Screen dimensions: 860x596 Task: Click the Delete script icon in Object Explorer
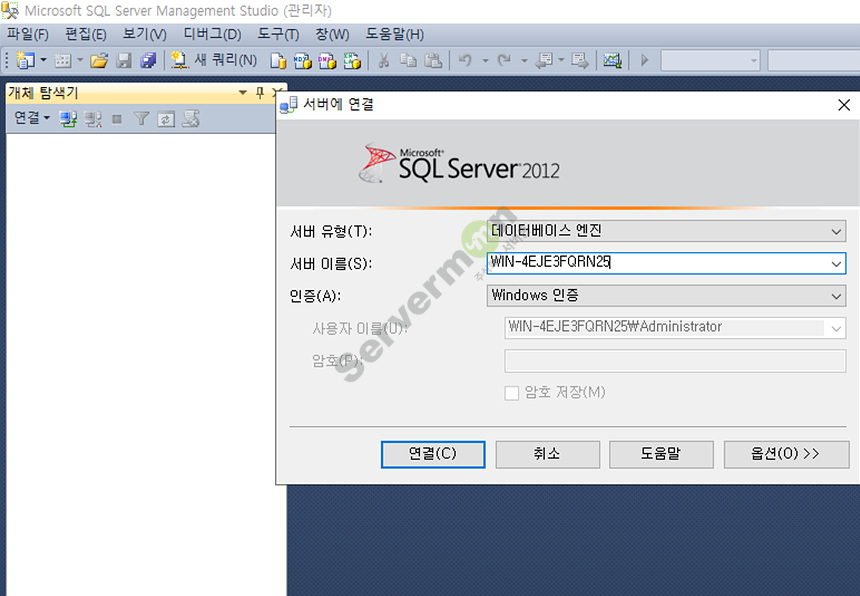coord(191,118)
